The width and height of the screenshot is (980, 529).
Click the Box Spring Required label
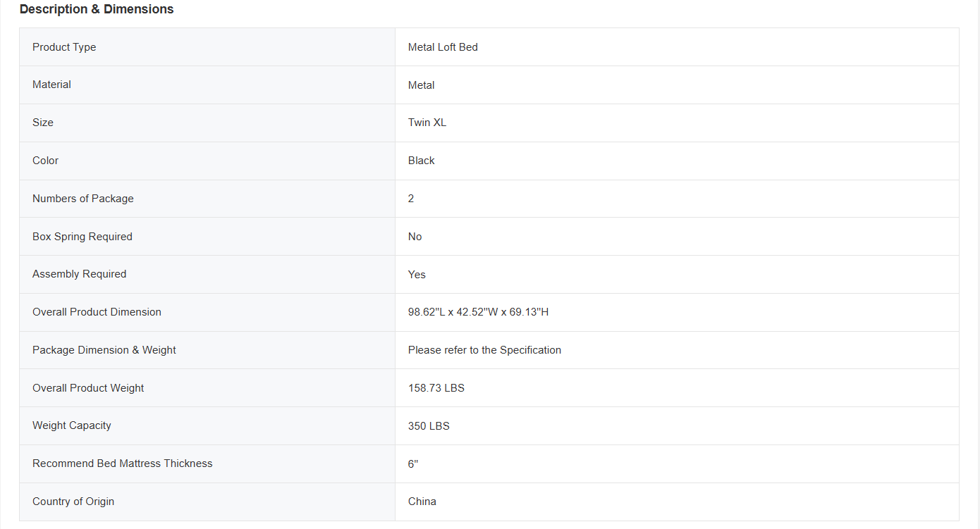pos(82,237)
